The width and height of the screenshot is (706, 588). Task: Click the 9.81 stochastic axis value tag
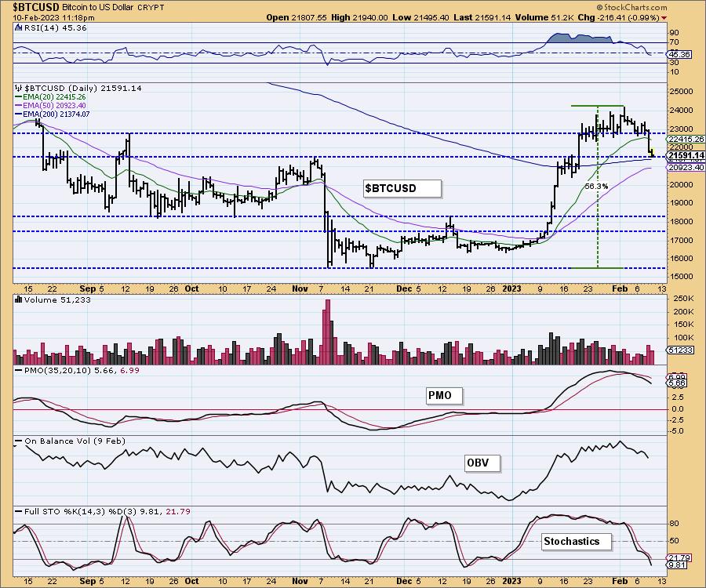(678, 565)
